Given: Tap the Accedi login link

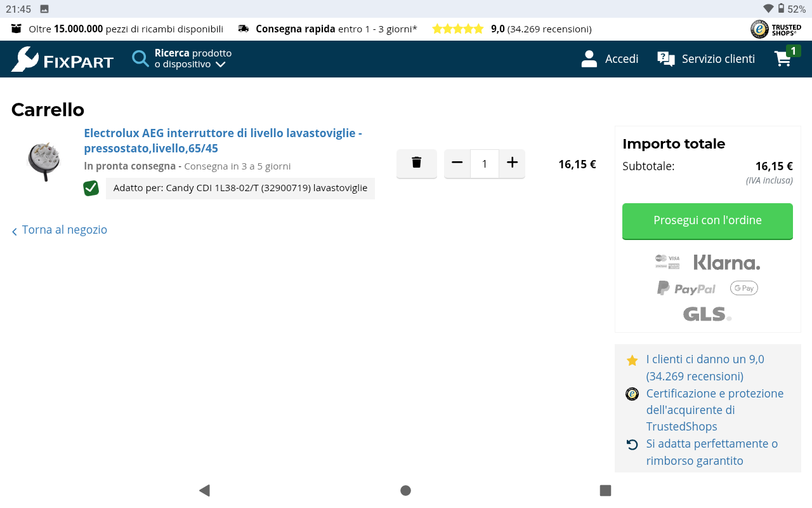Looking at the screenshot, I should coord(622,59).
